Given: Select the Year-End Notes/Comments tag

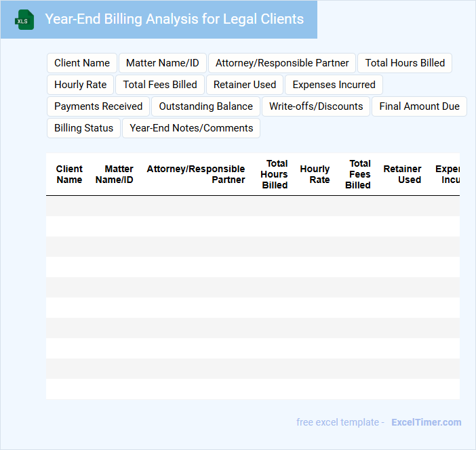Looking at the screenshot, I should pos(191,128).
